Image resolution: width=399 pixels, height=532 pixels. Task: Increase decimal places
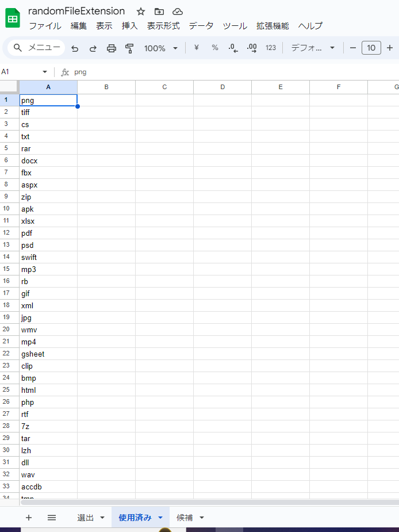tap(252, 48)
